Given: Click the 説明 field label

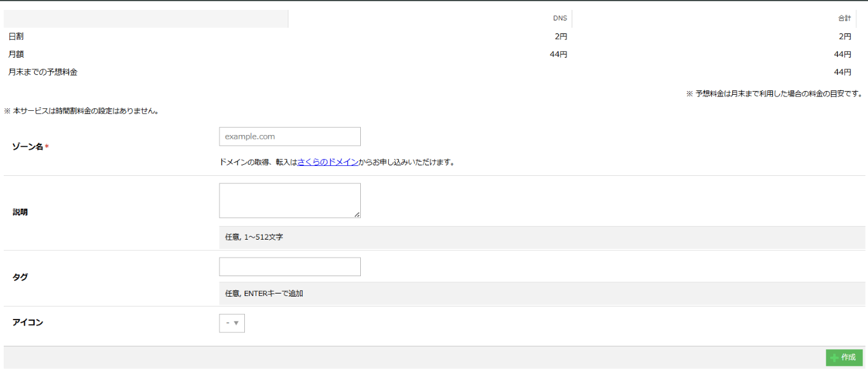Looking at the screenshot, I should coord(20,212).
